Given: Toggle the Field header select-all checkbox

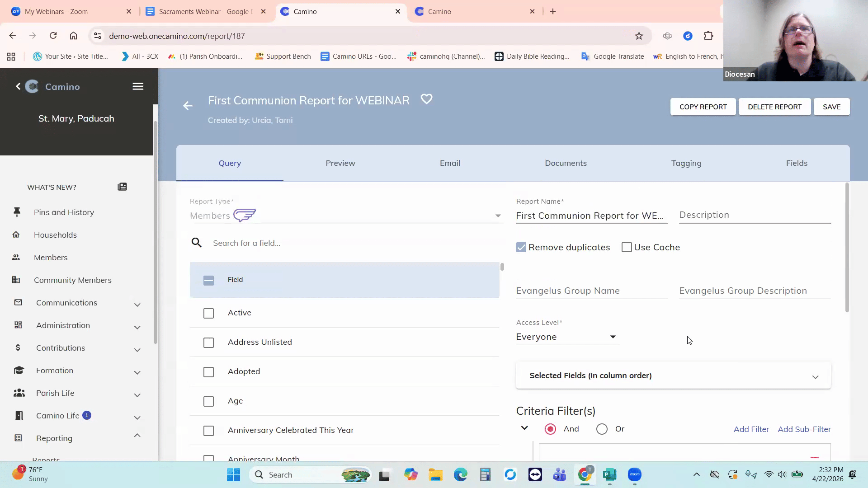Looking at the screenshot, I should (208, 280).
